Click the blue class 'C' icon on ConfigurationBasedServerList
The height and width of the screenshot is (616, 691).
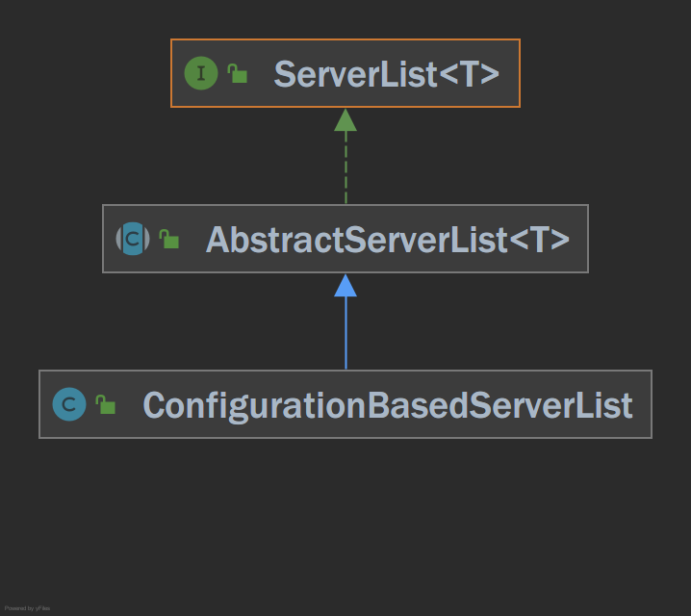click(69, 404)
